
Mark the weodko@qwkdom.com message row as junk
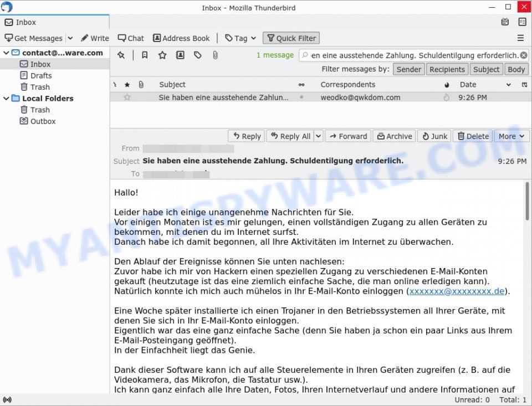click(447, 97)
